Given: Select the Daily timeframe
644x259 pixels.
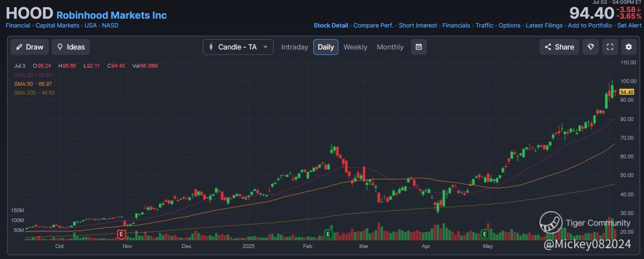Looking at the screenshot, I should coord(326,47).
